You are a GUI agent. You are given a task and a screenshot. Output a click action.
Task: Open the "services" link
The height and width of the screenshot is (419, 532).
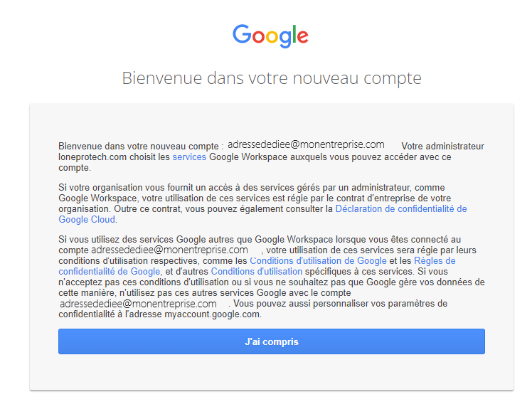coord(189,157)
